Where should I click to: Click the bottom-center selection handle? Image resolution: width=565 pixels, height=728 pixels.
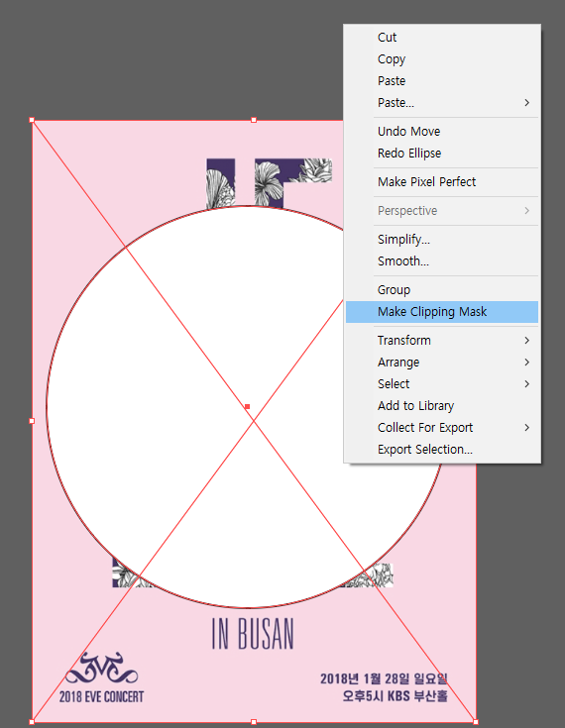pos(254,722)
